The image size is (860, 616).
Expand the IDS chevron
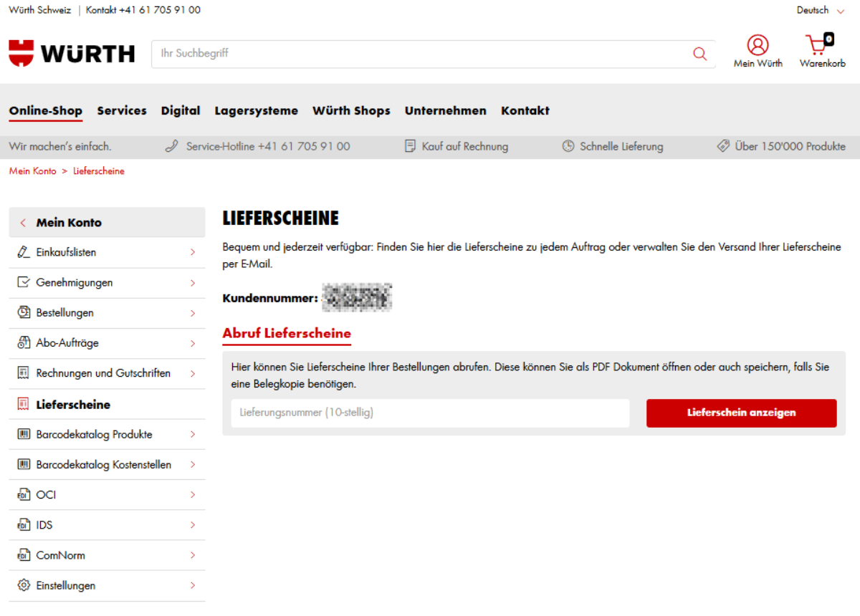[x=193, y=524]
